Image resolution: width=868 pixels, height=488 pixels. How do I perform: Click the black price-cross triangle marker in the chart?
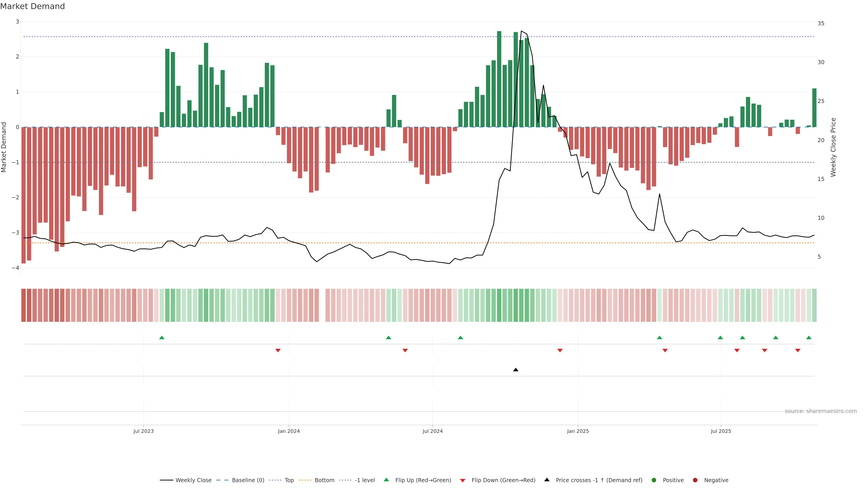516,370
